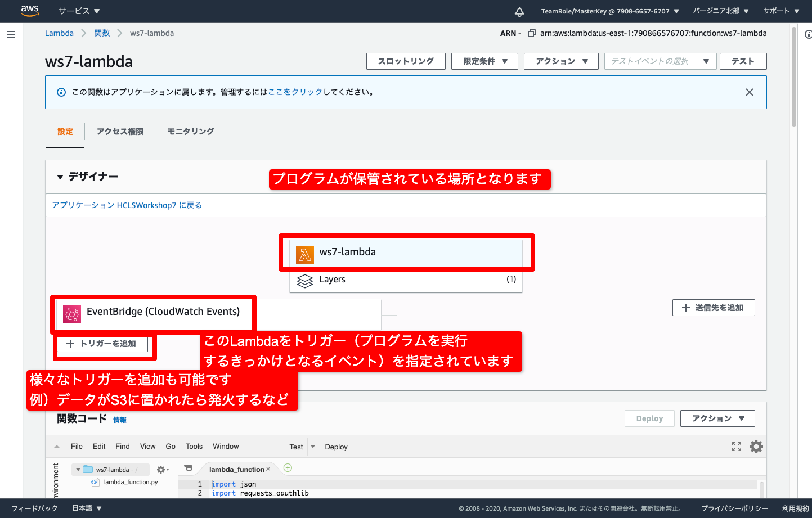
Task: Open the Test button dropdown arrow in editor
Action: (x=313, y=447)
